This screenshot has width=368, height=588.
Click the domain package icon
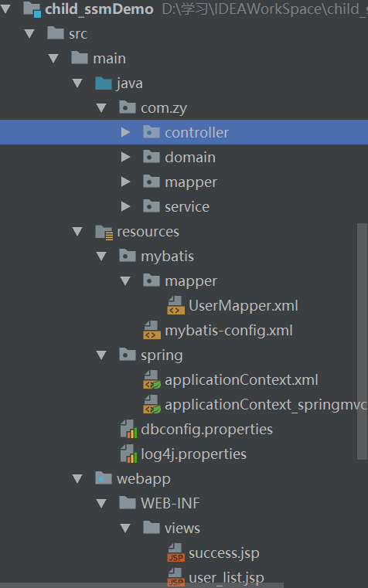(152, 157)
